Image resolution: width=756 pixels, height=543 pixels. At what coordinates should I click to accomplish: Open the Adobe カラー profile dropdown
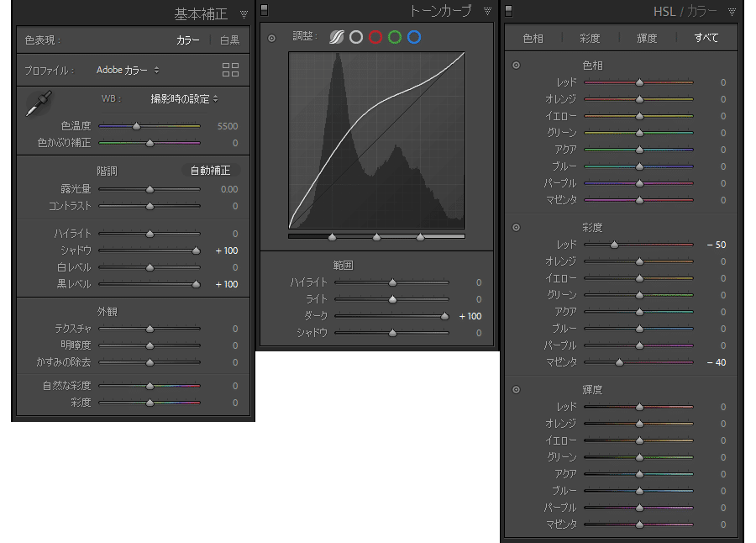(x=128, y=70)
